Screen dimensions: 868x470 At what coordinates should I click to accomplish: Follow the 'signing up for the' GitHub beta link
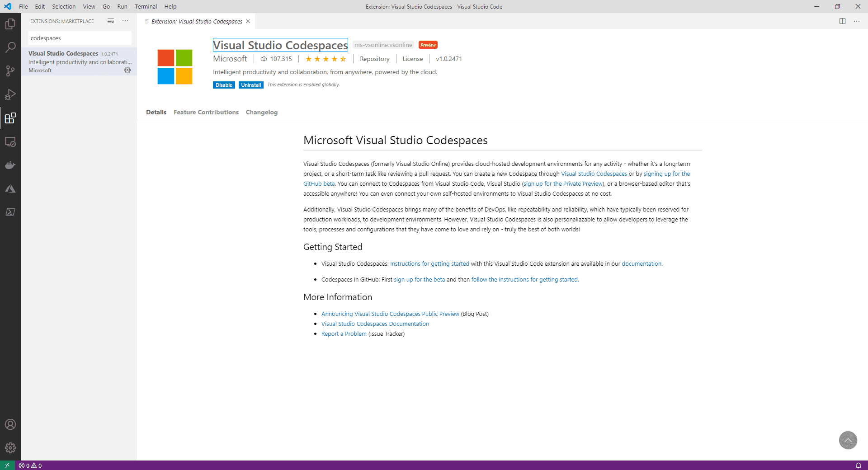(x=667, y=174)
